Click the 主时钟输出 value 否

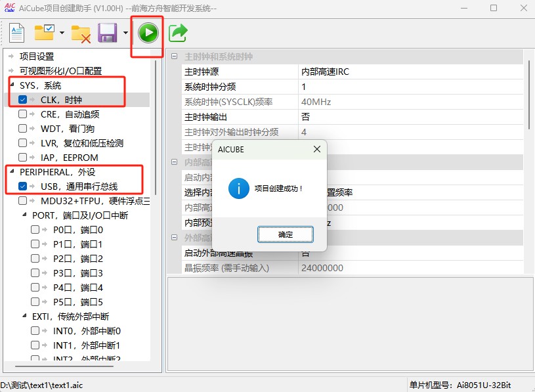410,117
